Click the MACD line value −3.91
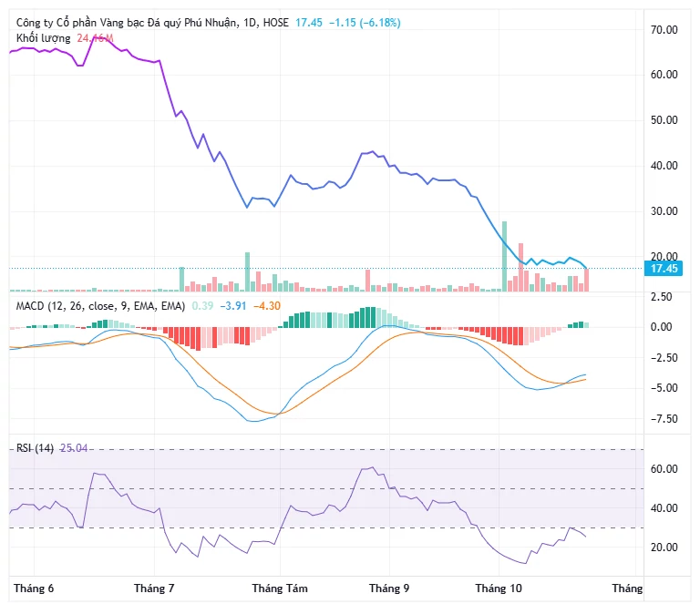Image resolution: width=700 pixels, height=604 pixels. [233, 306]
